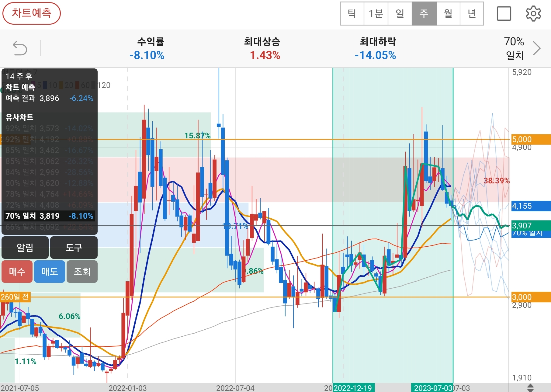551x392 pixels.
Task: Select the 84% 일치 2,969 similar chart
Action: tap(49, 172)
